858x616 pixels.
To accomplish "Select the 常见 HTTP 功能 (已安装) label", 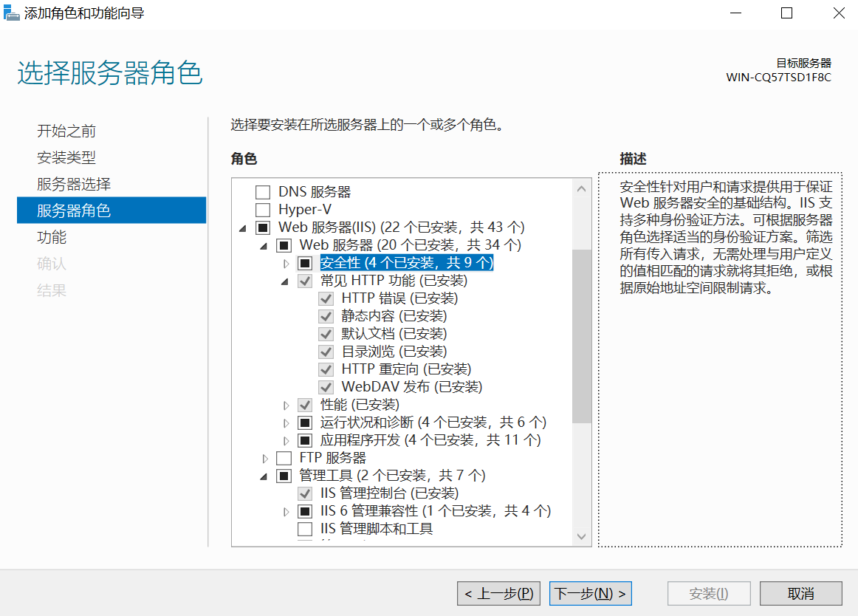I will pyautogui.click(x=394, y=281).
